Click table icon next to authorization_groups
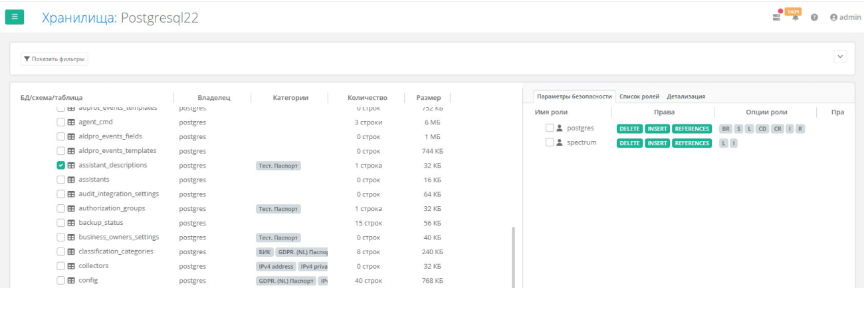This screenshot has height=328, width=868. (71, 208)
